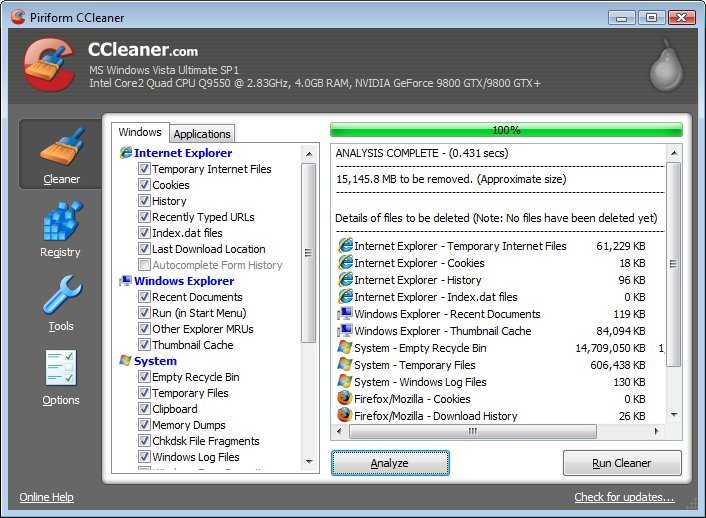Toggle the Empty Recycle Bin checkbox
This screenshot has height=518, width=706.
point(144,377)
